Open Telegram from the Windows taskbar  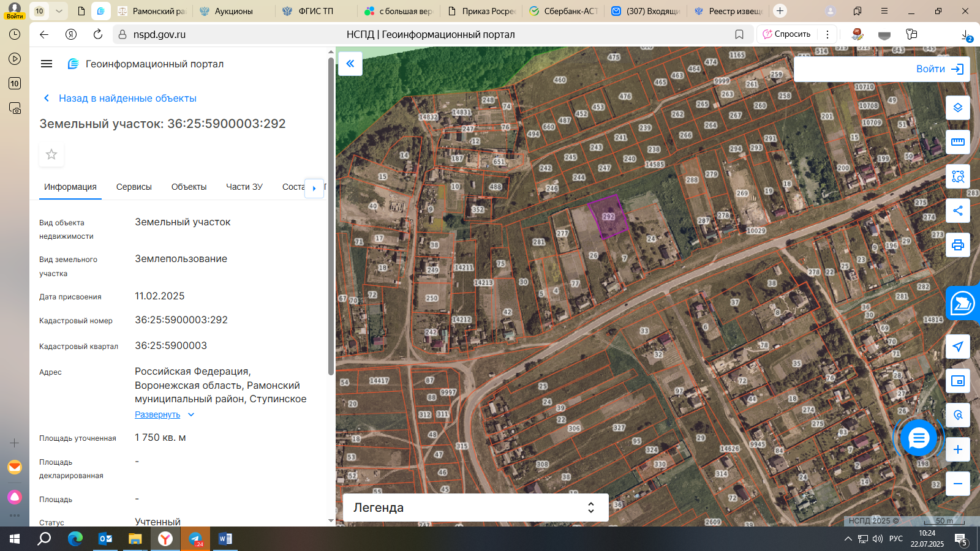[195, 539]
